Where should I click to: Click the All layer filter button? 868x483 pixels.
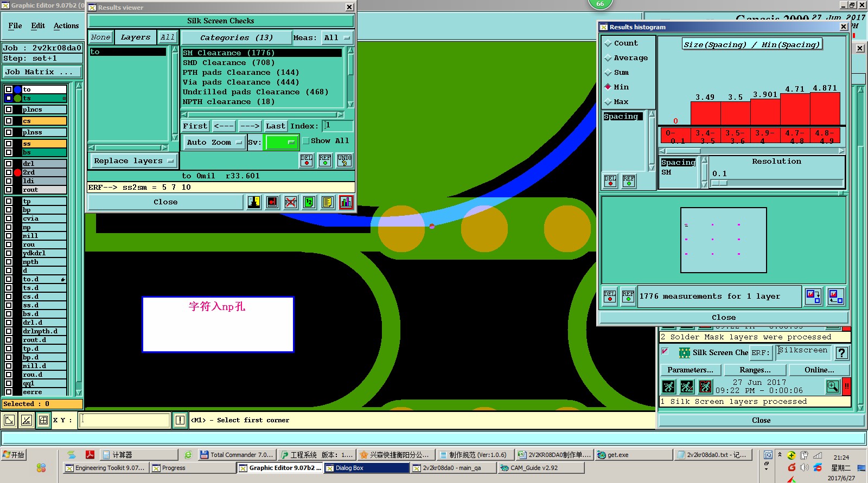point(168,37)
